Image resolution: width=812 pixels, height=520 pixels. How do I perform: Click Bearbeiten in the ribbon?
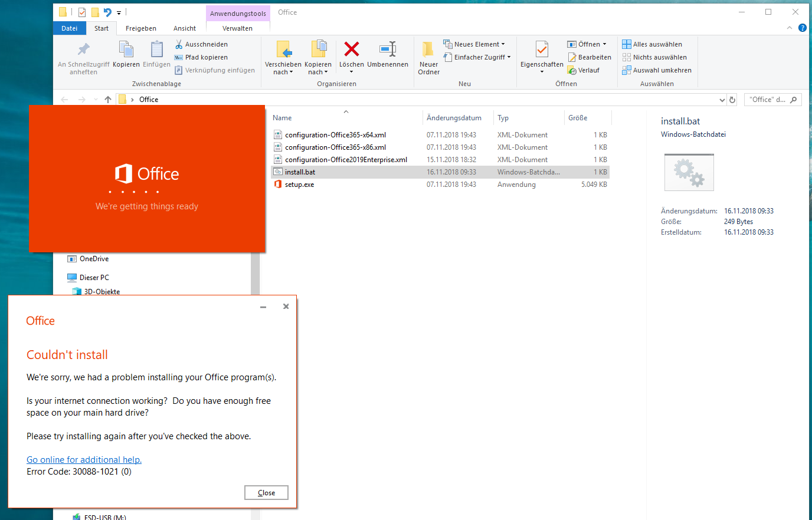[590, 57]
